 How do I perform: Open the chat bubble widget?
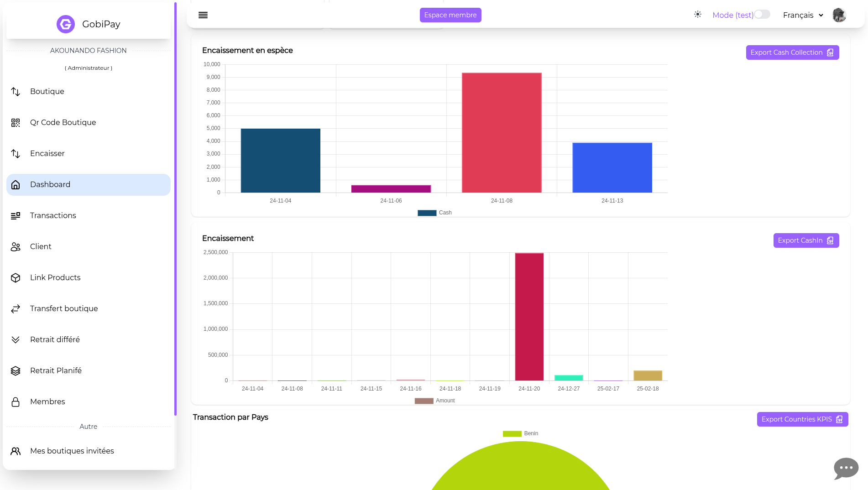(846, 469)
